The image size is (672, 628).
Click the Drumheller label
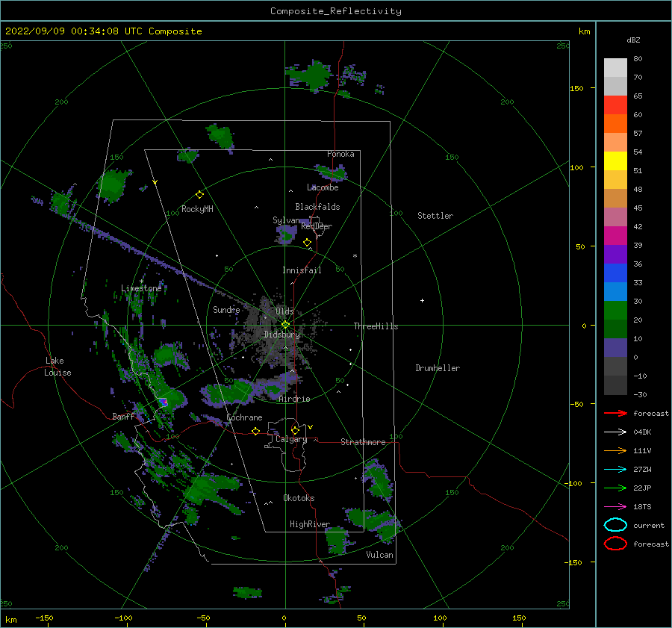[x=438, y=368]
